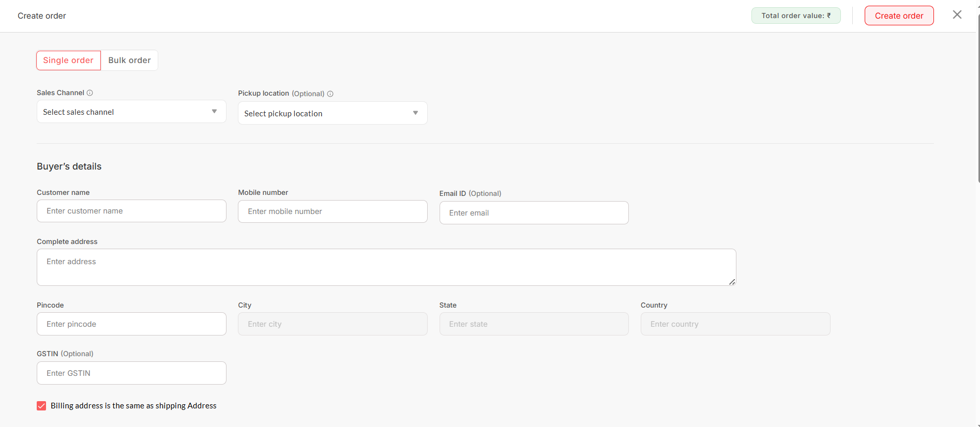Image resolution: width=980 pixels, height=427 pixels.
Task: Click the Enter email field
Action: (534, 213)
